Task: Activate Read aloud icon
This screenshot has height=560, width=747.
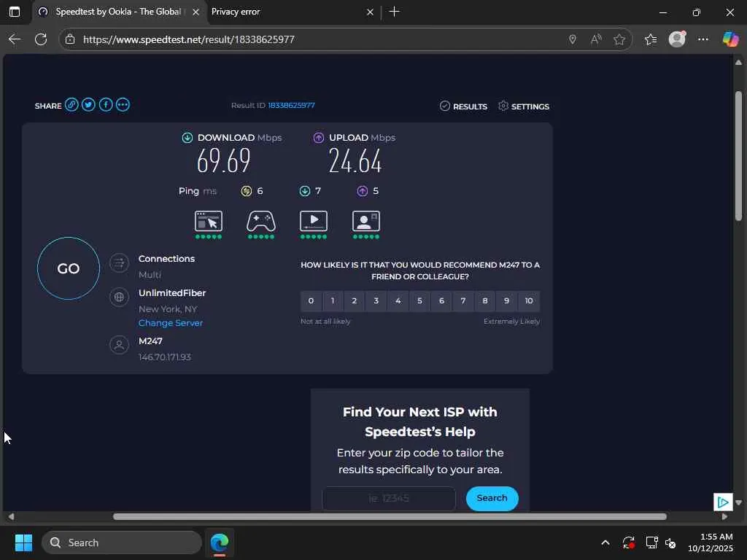Action: [596, 39]
